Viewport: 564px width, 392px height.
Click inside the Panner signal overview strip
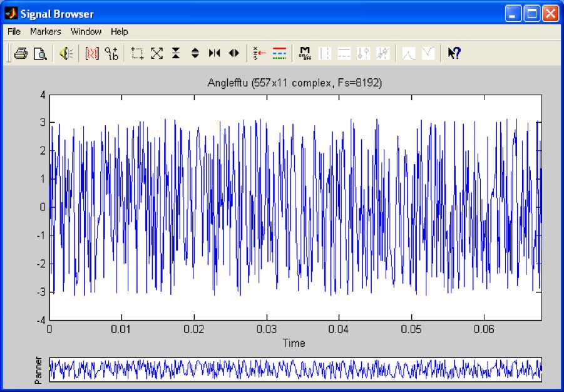295,369
